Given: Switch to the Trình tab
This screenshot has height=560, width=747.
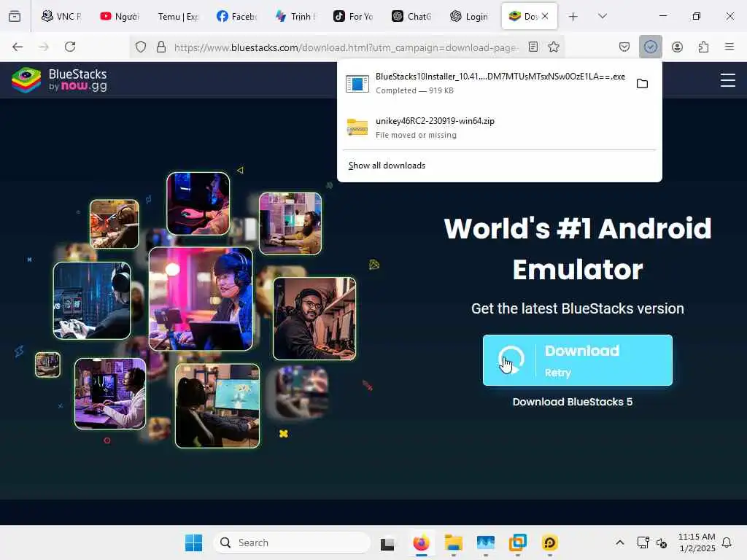Looking at the screenshot, I should coord(295,16).
